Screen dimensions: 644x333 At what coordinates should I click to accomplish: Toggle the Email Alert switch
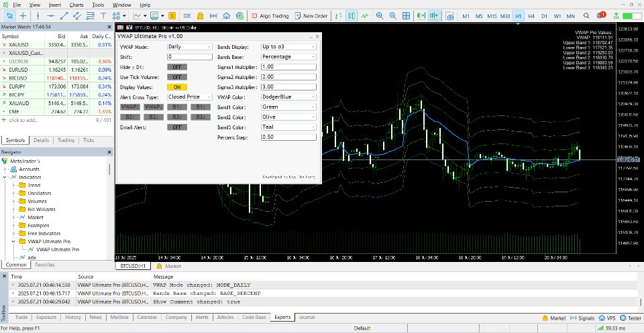click(x=177, y=127)
